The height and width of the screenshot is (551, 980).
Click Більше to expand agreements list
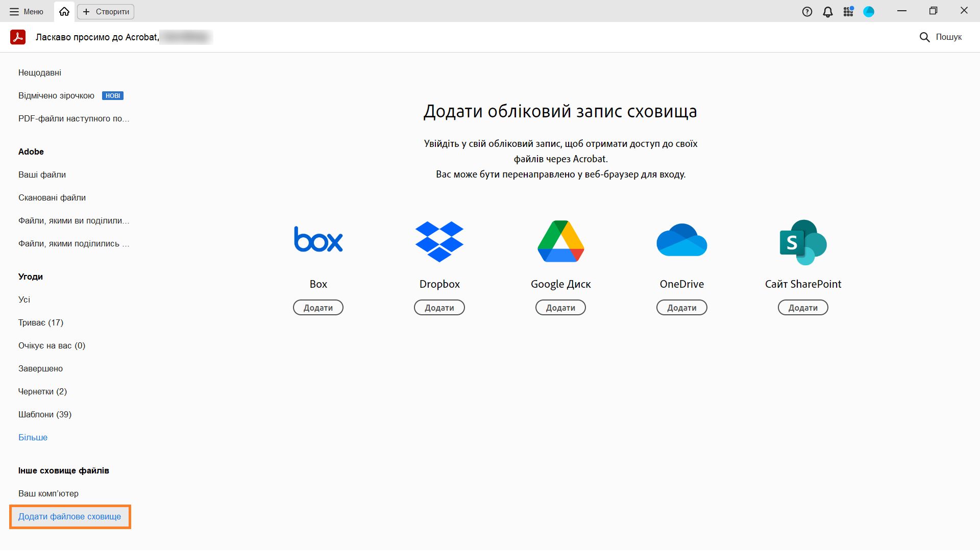33,437
